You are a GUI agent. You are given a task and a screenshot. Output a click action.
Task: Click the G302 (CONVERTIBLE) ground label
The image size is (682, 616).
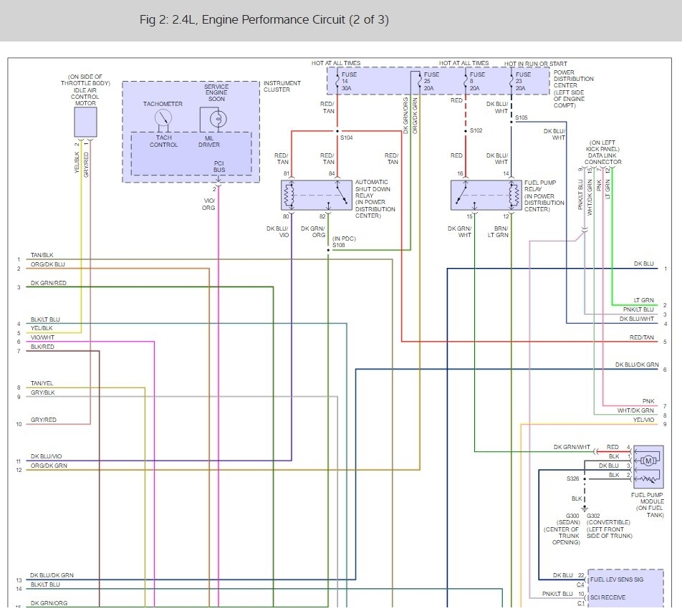tap(608, 526)
